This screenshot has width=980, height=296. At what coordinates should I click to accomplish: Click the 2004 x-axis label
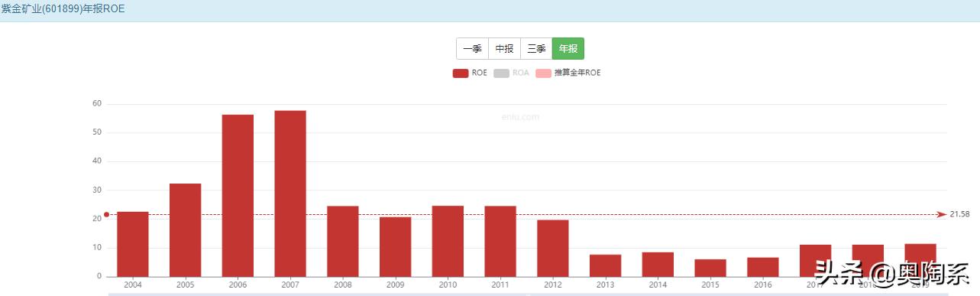tap(133, 285)
